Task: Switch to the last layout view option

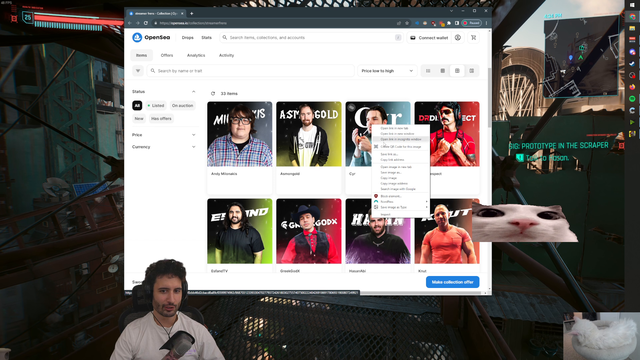Action: pyautogui.click(x=472, y=71)
